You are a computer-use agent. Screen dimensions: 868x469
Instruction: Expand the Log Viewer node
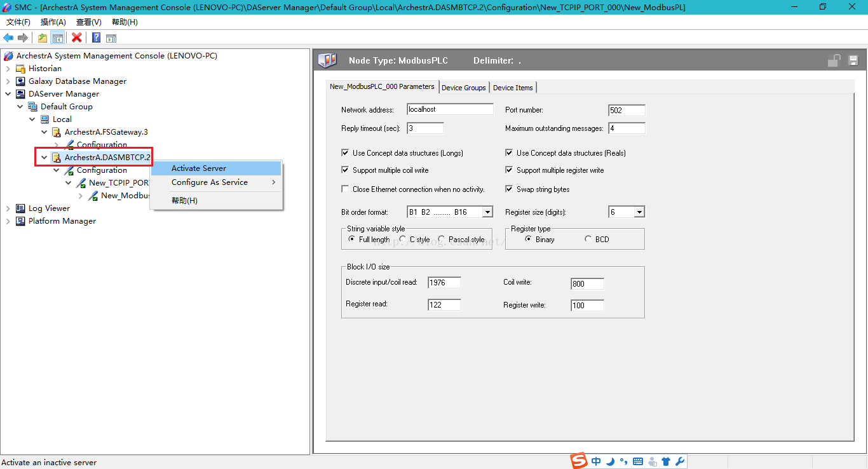(x=8, y=208)
